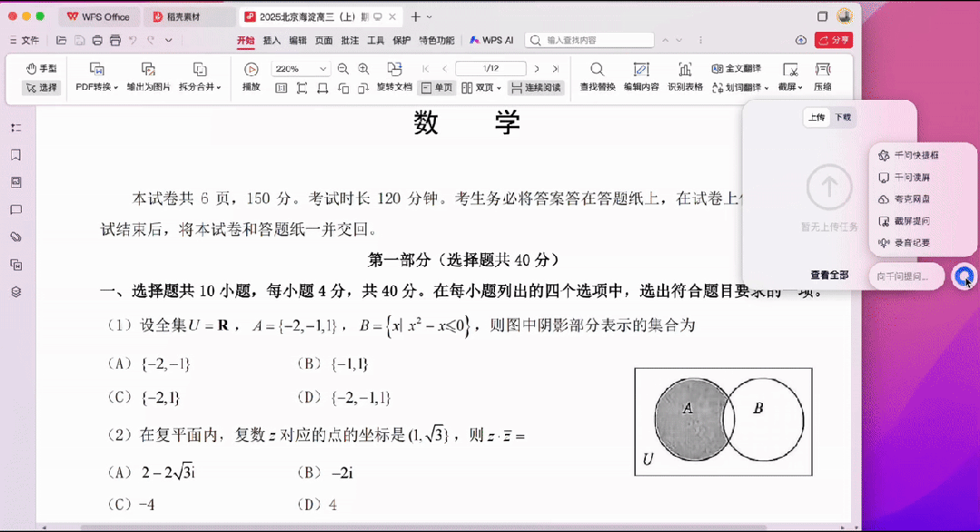This screenshot has height=532, width=980.
Task: Toggle 单页 single page view
Action: coord(437,88)
